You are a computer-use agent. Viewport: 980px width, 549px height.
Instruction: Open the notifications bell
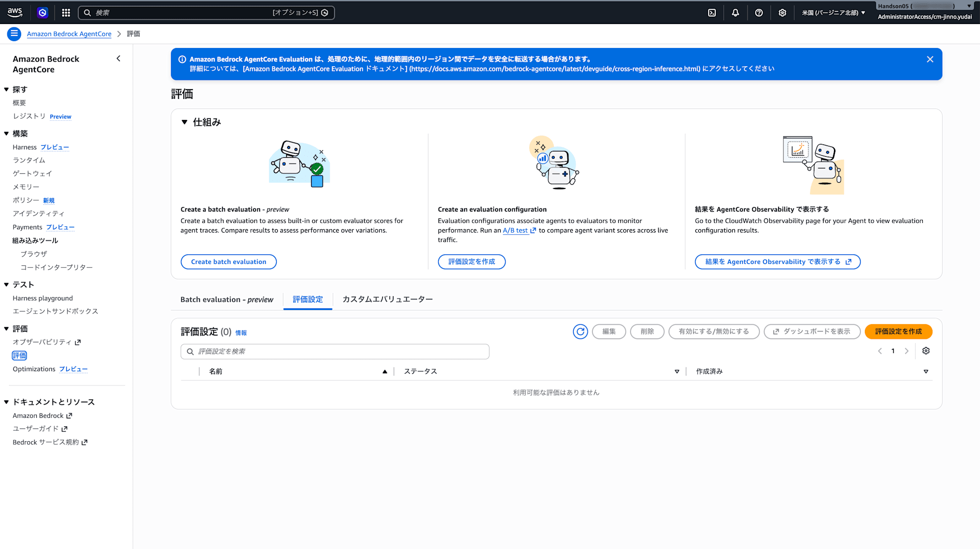(735, 13)
